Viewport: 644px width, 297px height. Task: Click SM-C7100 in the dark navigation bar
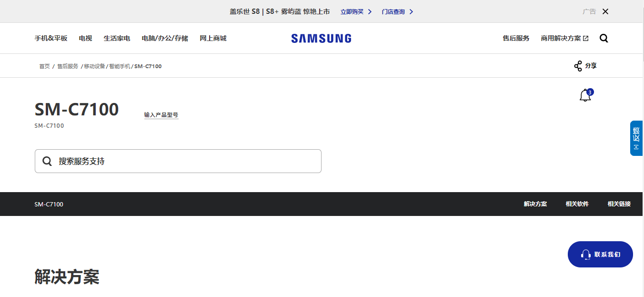coord(49,204)
